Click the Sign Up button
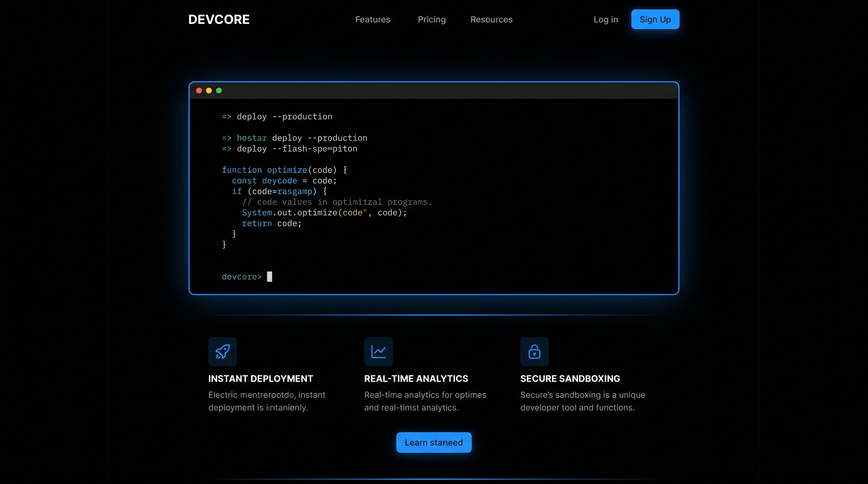The height and width of the screenshot is (484, 868). point(655,19)
